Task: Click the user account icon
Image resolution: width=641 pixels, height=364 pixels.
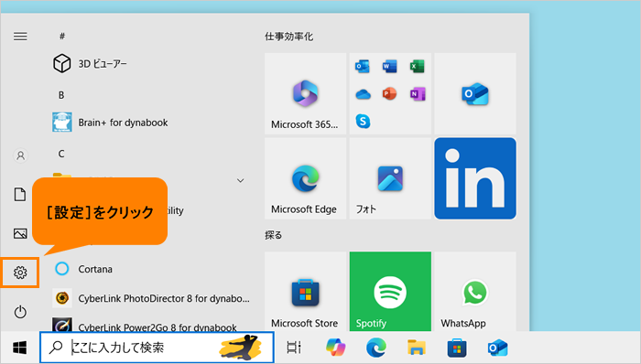Action: point(20,155)
